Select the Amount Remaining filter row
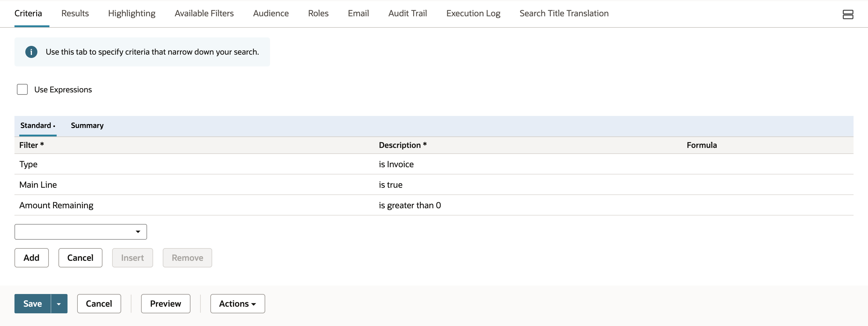The width and height of the screenshot is (868, 326). [x=434, y=205]
